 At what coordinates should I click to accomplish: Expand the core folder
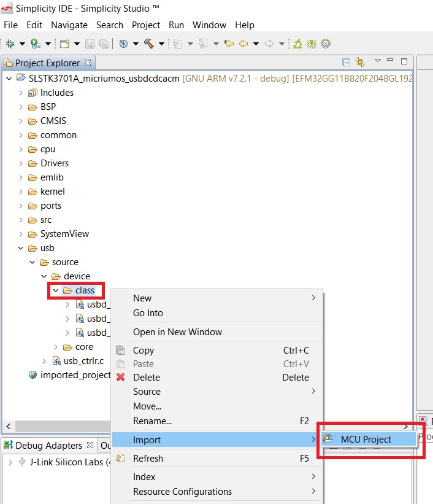[56, 347]
